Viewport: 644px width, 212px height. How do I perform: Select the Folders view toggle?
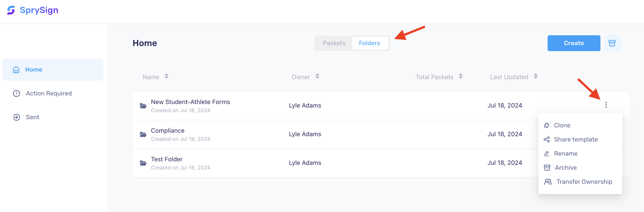click(x=369, y=43)
